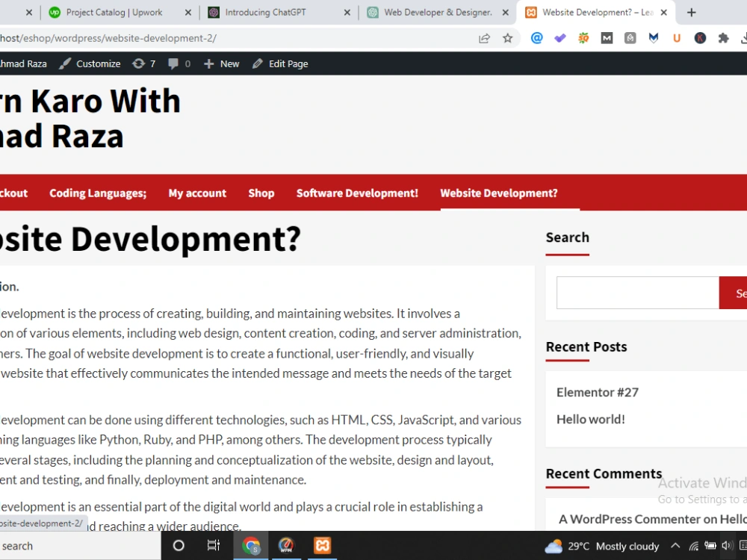The height and width of the screenshot is (560, 747).
Task: Open the dark M extension icon
Action: click(607, 38)
